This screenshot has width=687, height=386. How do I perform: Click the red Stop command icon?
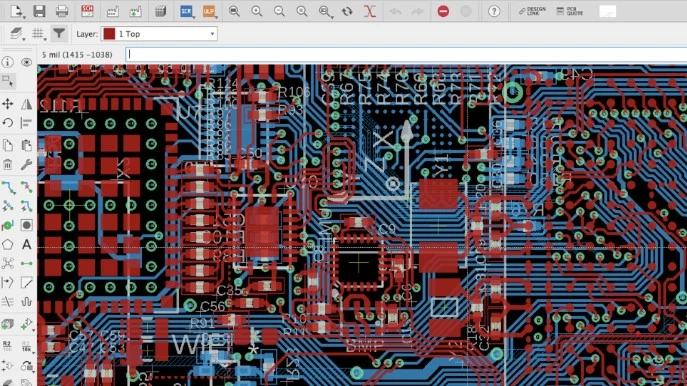[x=443, y=11]
